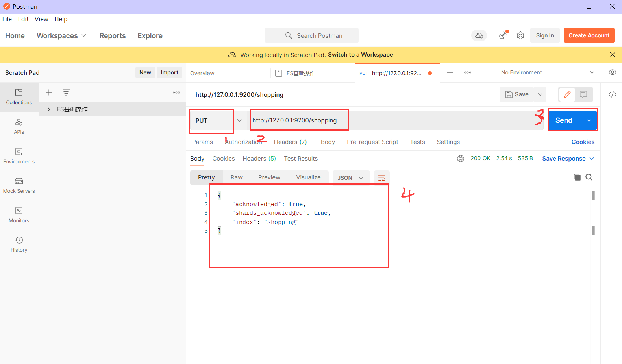
Task: Open the Save options dropdown arrow
Action: (540, 94)
